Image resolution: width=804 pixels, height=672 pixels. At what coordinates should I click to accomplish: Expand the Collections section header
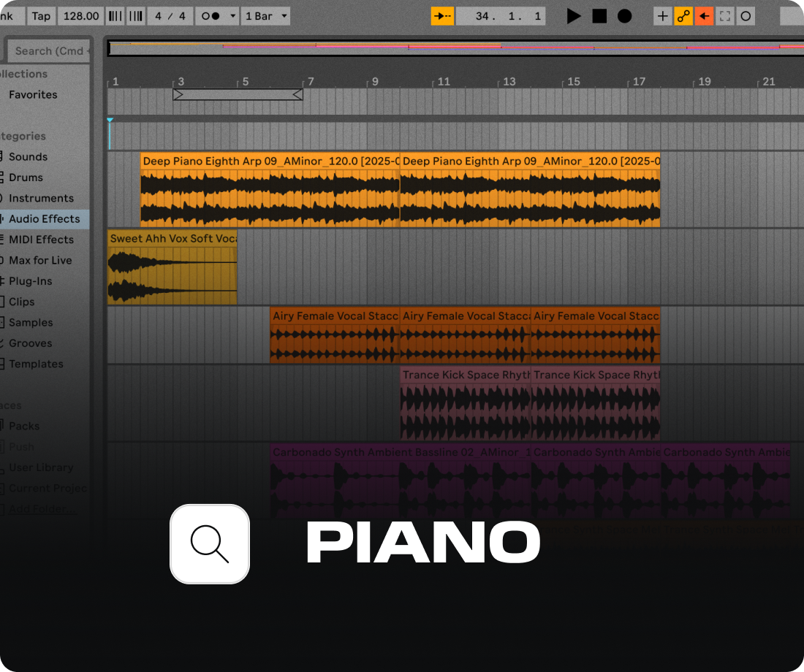22,74
